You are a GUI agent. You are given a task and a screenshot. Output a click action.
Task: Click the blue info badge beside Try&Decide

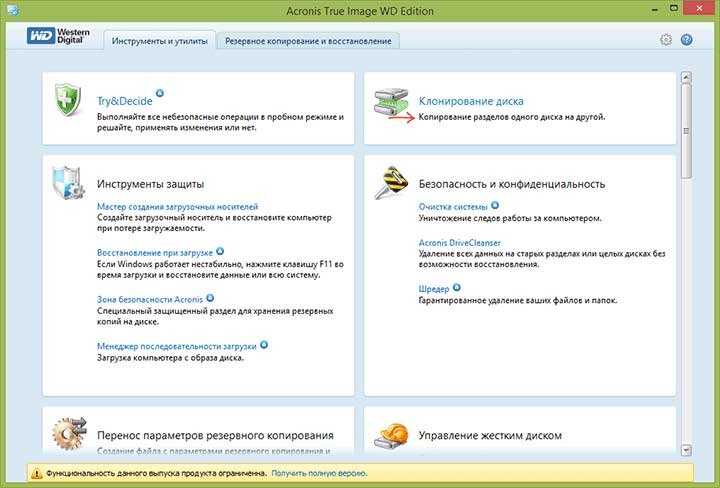[160, 93]
